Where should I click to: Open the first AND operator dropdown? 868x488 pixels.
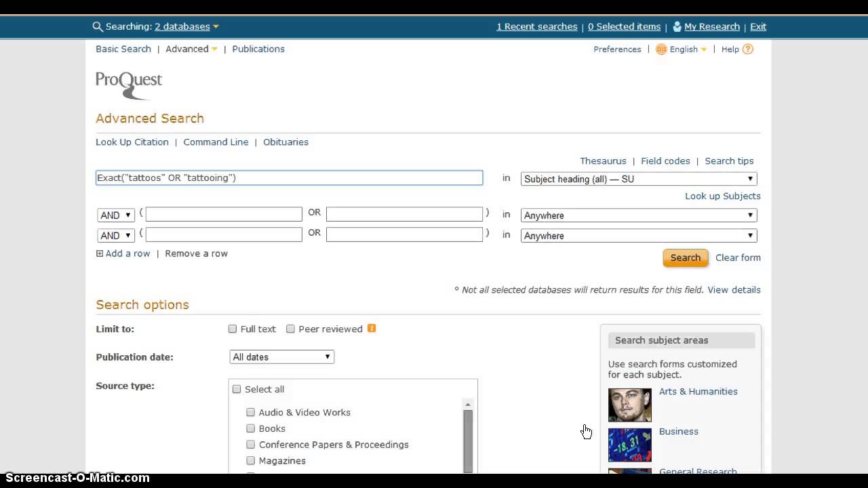click(115, 216)
